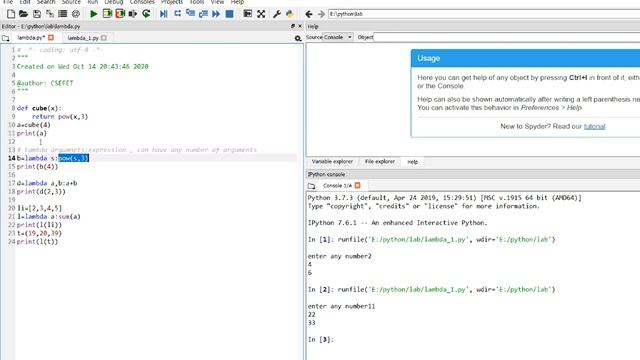640x360 pixels.
Task: Switch to the lambda.py editor tab
Action: pos(31,38)
